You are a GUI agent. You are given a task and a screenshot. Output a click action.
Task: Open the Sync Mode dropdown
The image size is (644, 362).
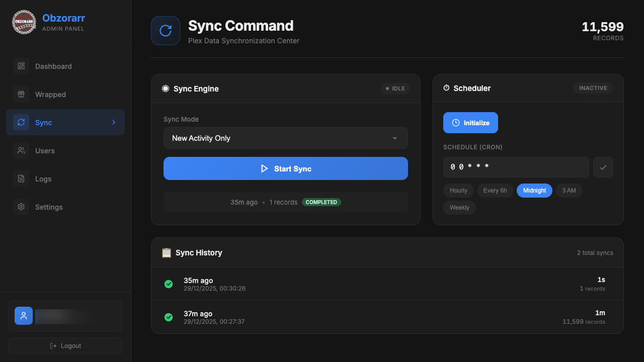pyautogui.click(x=286, y=138)
